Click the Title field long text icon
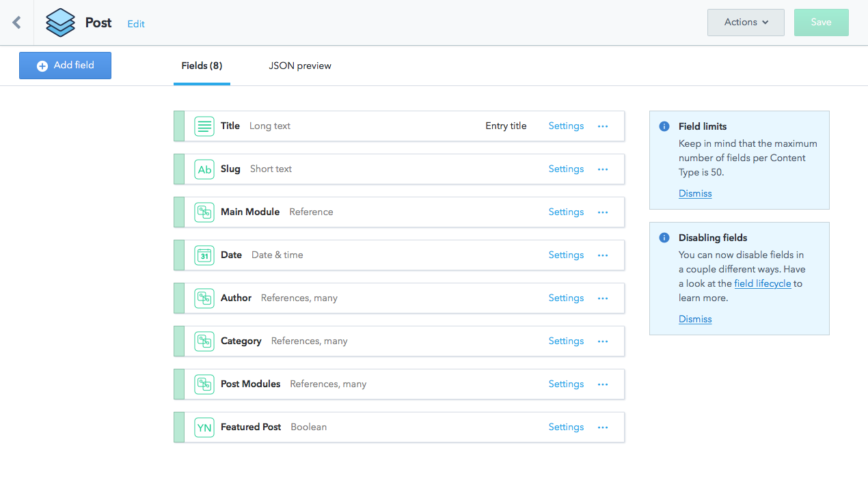Screen dimensions: 868x478 204,126
